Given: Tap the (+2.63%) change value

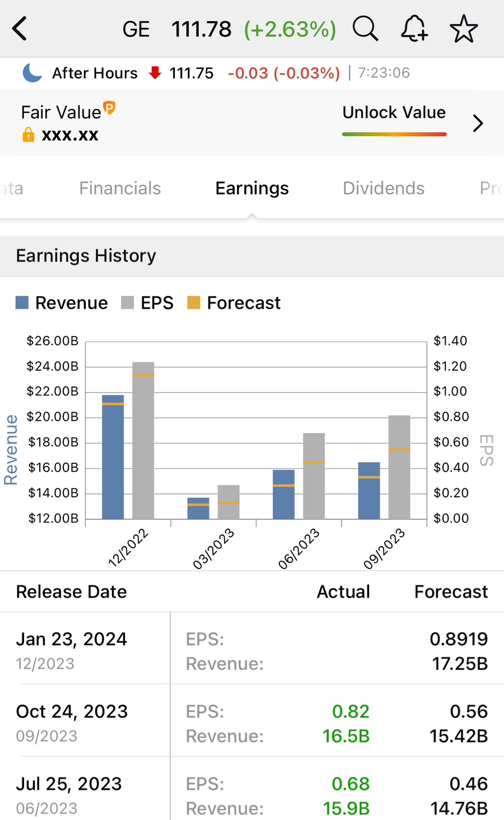Looking at the screenshot, I should [x=290, y=29].
